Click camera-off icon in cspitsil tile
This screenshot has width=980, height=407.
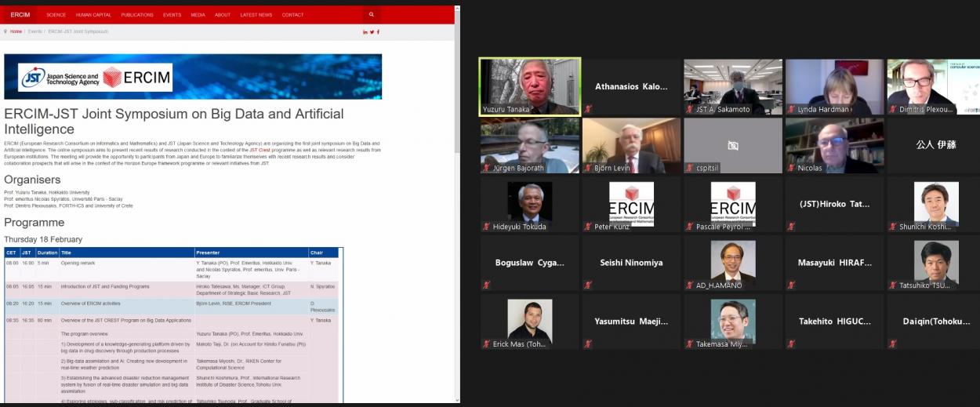point(733,146)
